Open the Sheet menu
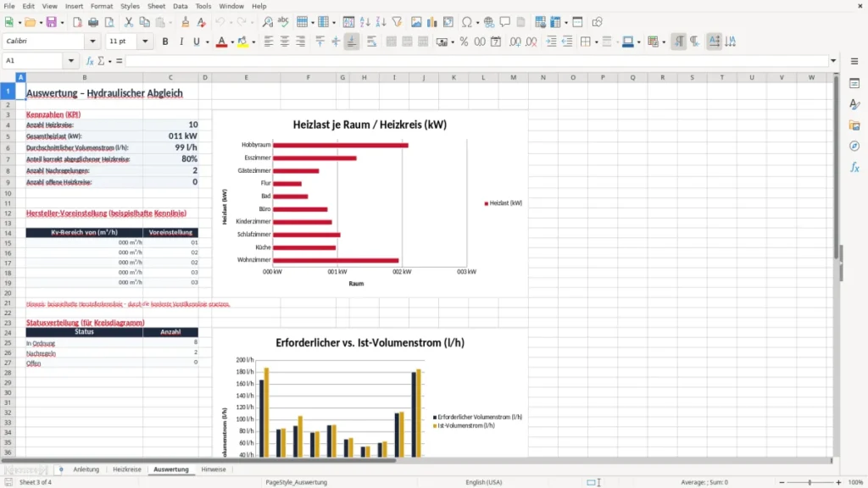This screenshot has height=488, width=868. [x=156, y=6]
